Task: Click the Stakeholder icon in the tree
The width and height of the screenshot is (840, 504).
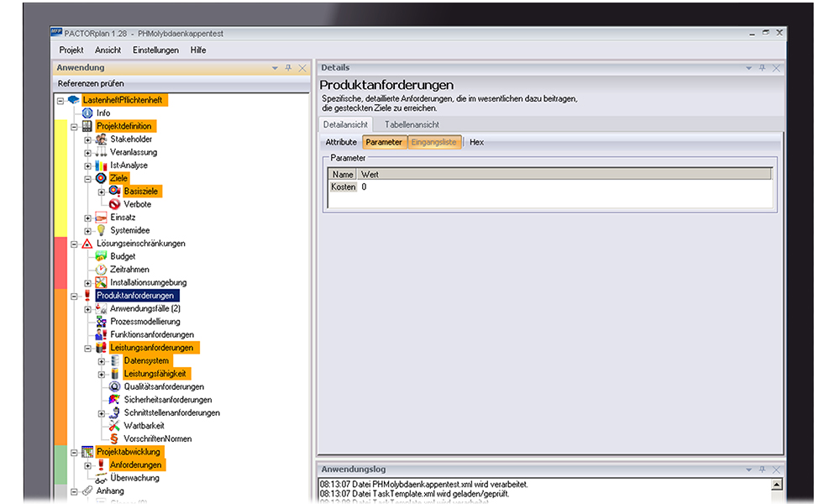Action: pyautogui.click(x=101, y=139)
